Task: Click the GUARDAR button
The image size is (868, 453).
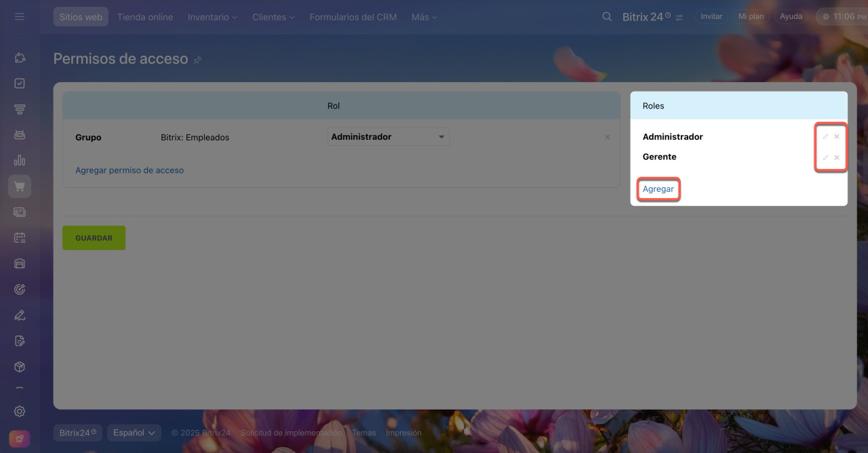Action: (x=94, y=238)
